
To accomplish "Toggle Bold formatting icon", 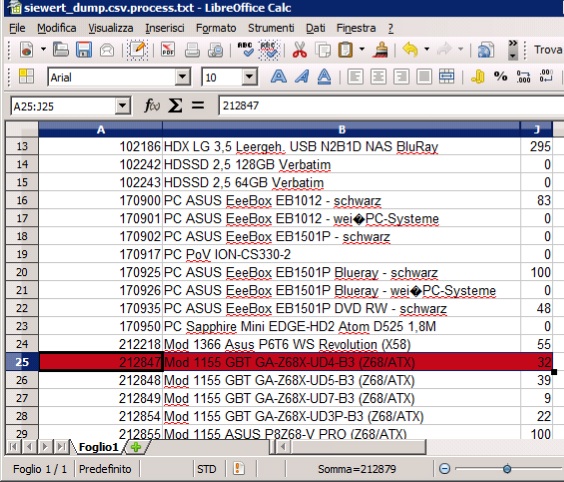I will point(279,77).
